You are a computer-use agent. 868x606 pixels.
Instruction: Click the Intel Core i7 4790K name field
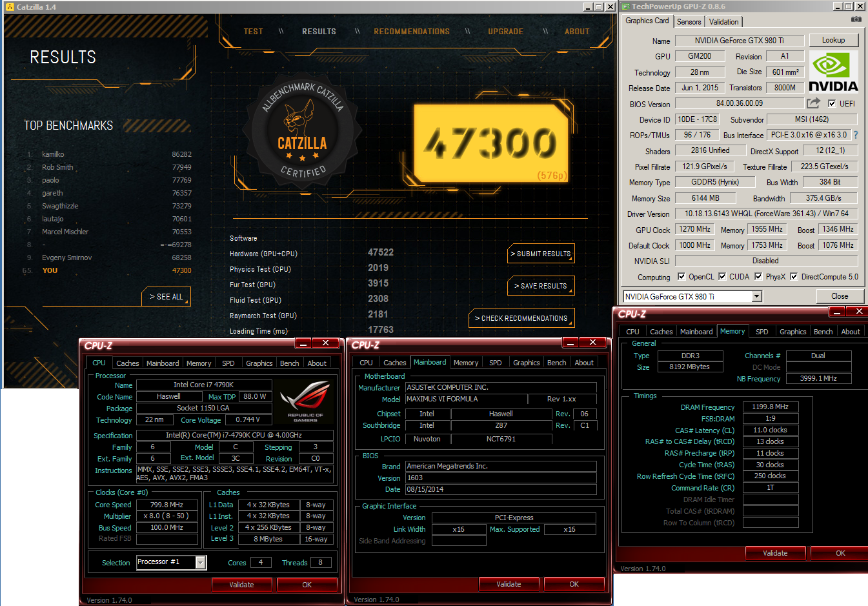tap(203, 385)
